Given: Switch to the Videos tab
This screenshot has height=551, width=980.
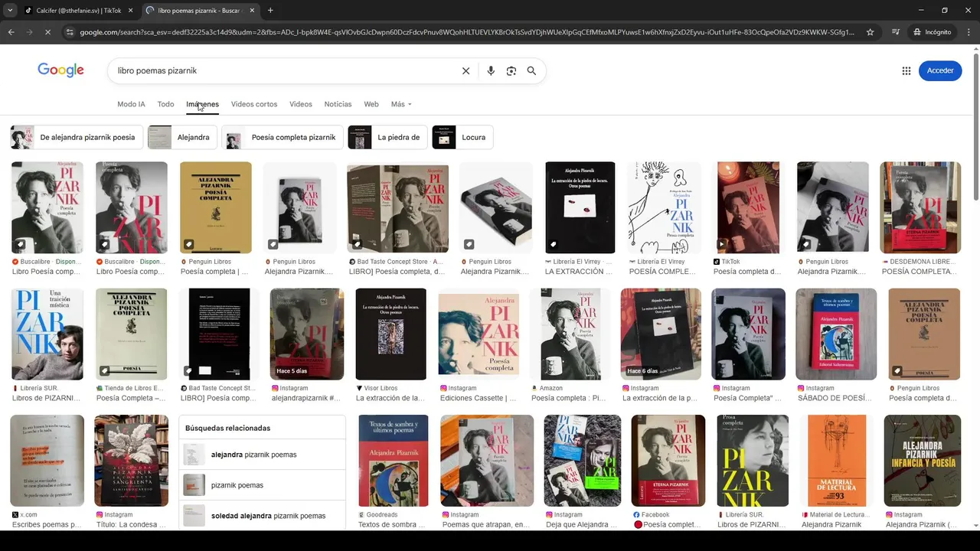Looking at the screenshot, I should (301, 104).
